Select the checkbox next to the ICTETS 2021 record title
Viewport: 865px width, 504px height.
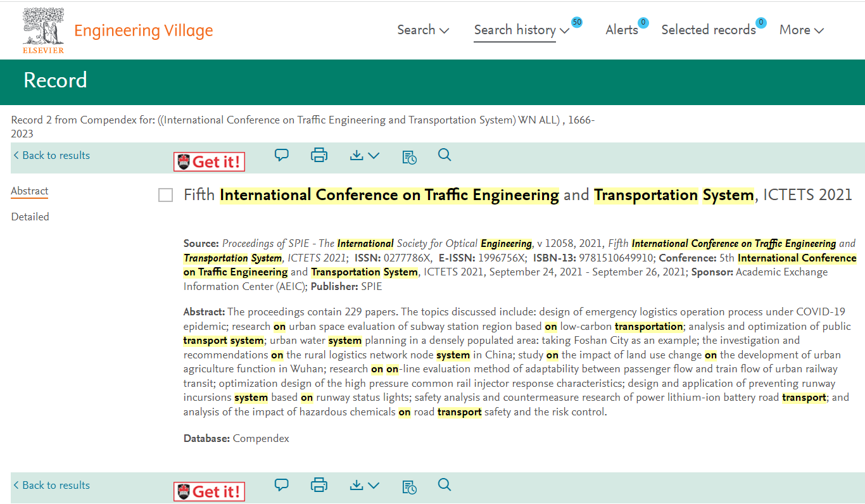165,196
